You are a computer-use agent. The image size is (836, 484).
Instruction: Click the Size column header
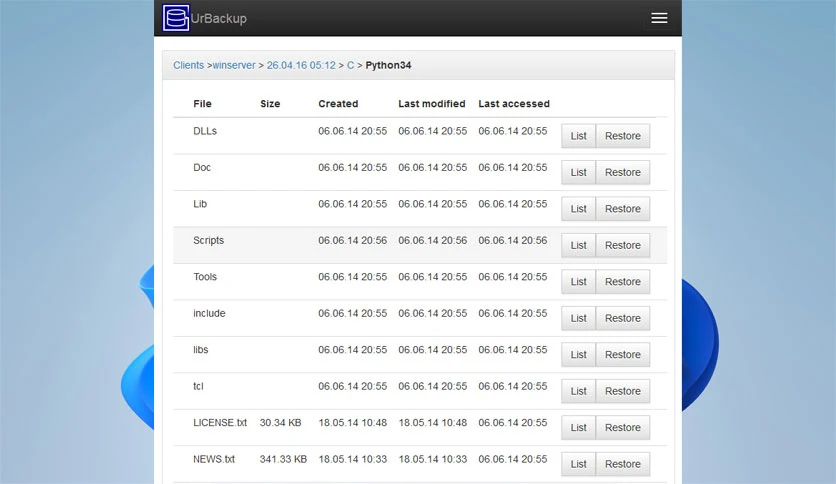click(270, 103)
